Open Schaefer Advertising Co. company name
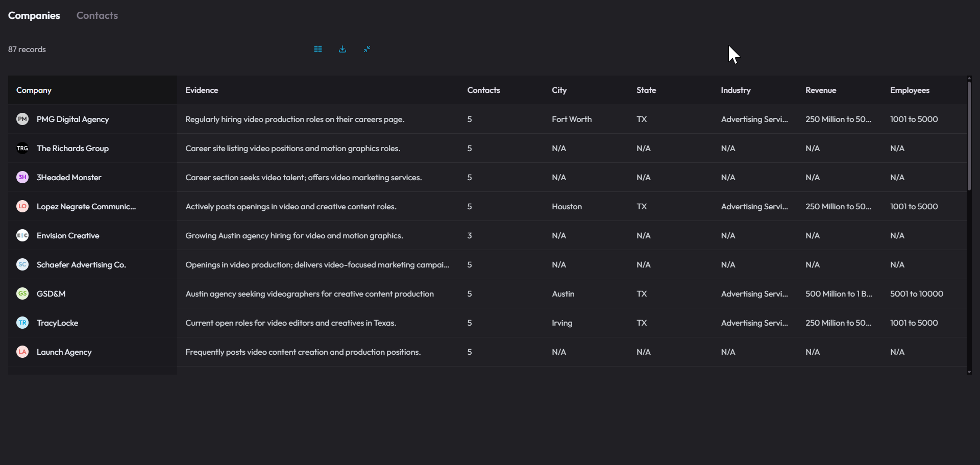Screen dimensions: 980x465 81,264
